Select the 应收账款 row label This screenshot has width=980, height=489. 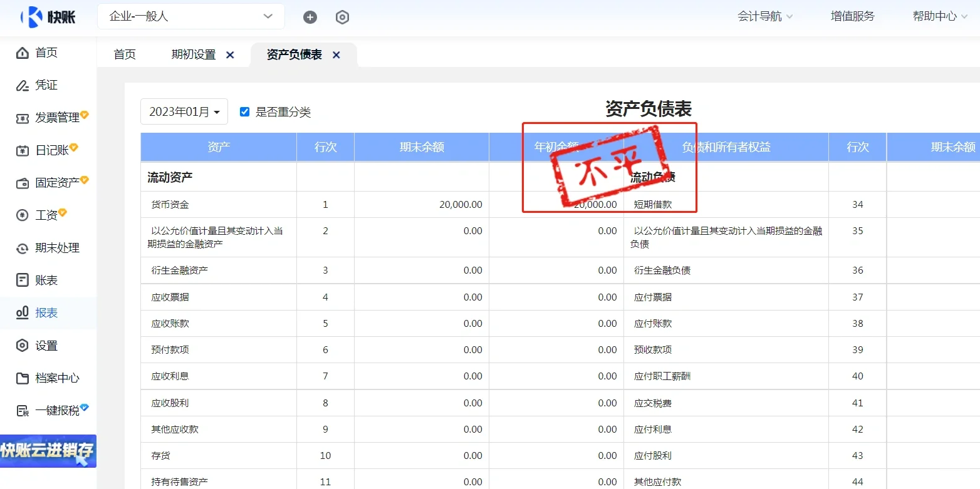tap(170, 324)
